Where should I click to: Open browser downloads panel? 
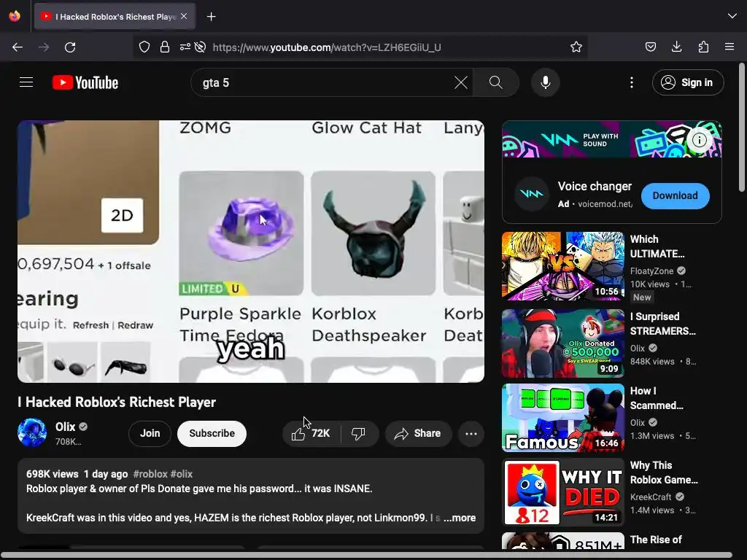(x=676, y=47)
